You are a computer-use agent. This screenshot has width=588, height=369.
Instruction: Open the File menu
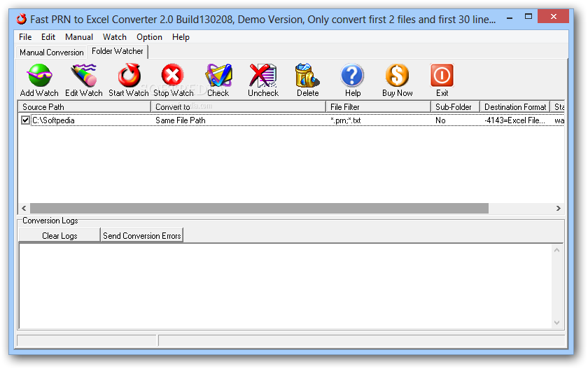pos(25,36)
